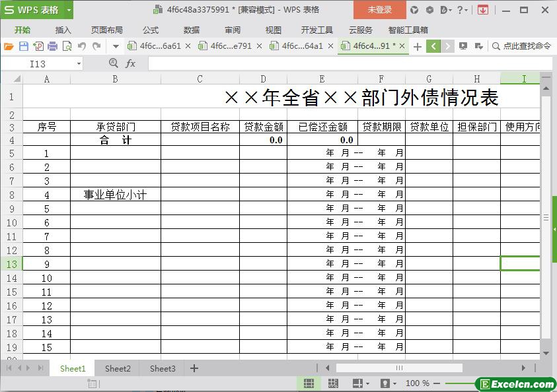The width and height of the screenshot is (557, 392).
Task: Select the Sheet1 tab
Action: pos(73,369)
